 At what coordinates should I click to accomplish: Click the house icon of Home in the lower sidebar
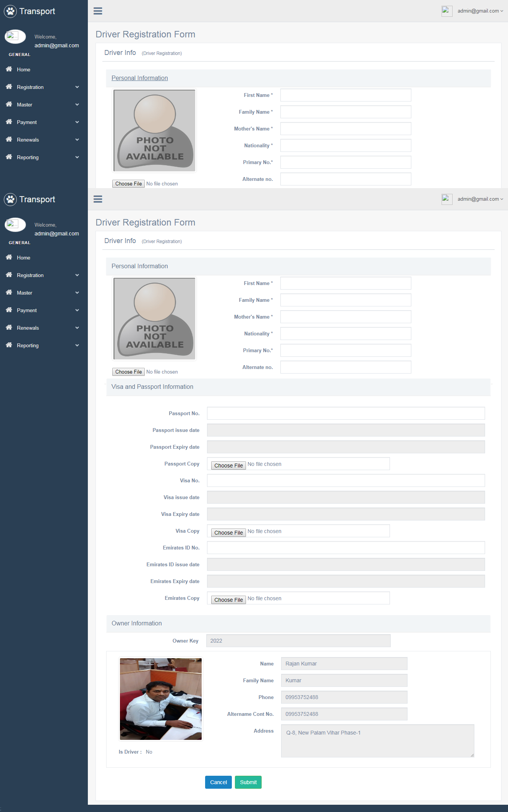pos(9,257)
